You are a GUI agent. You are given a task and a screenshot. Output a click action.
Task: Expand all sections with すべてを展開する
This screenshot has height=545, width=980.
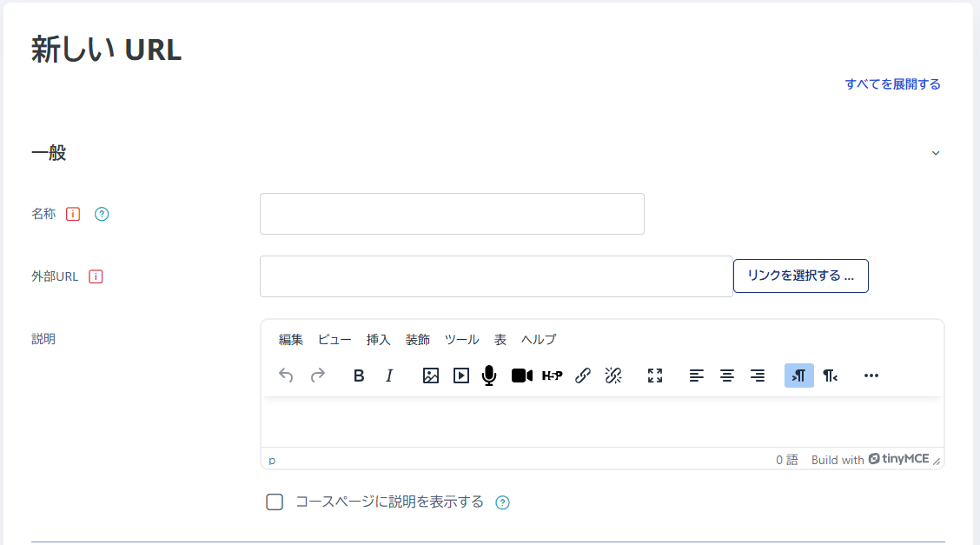pos(892,84)
